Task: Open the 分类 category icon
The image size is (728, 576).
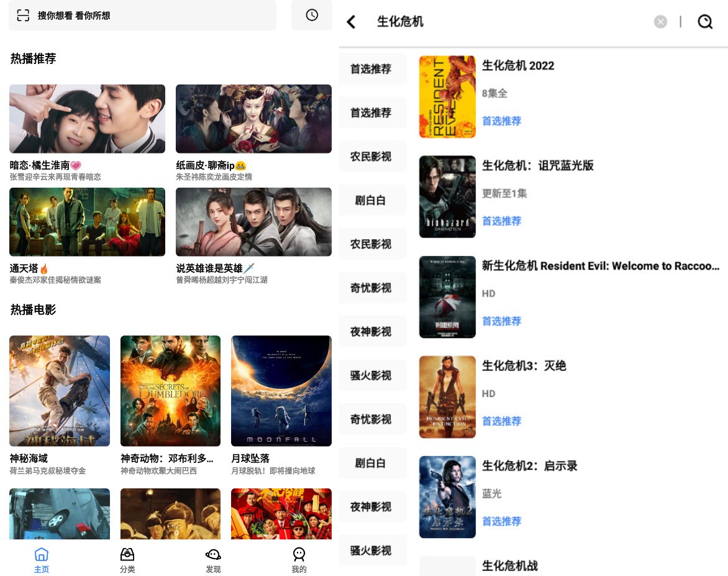Action: point(127,559)
